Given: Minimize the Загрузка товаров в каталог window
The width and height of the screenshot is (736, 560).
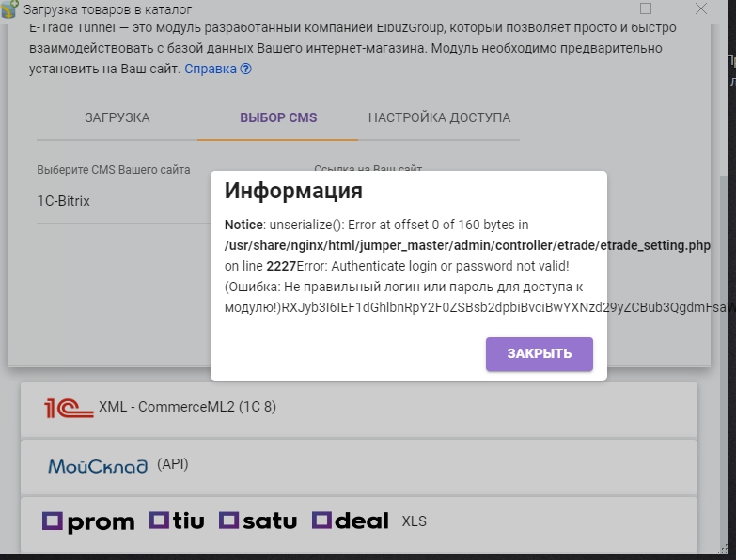Looking at the screenshot, I should pos(592,8).
